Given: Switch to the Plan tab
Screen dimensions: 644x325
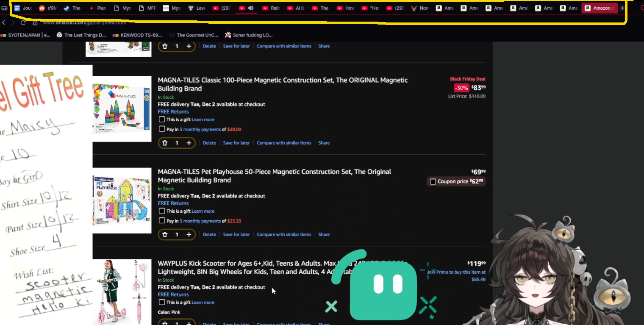Looking at the screenshot, I should [x=97, y=8].
